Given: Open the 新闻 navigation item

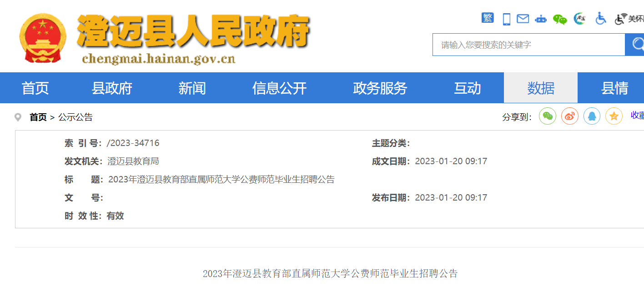Looking at the screenshot, I should (192, 88).
